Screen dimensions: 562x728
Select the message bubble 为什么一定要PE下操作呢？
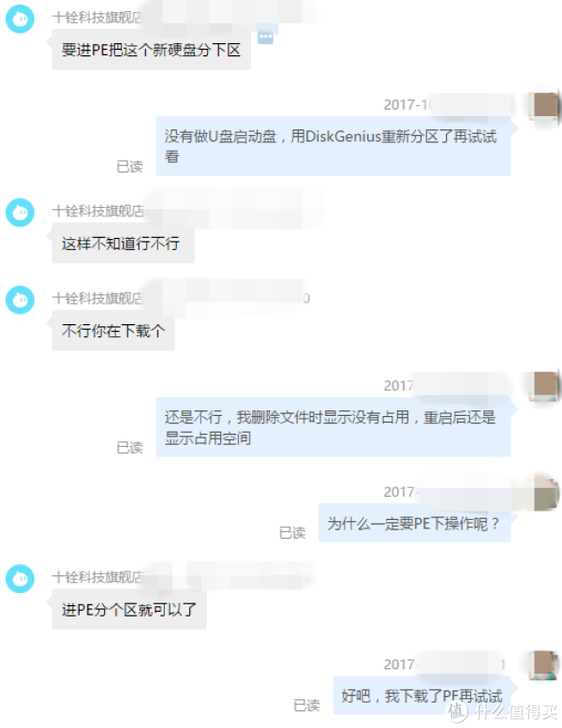(x=414, y=523)
